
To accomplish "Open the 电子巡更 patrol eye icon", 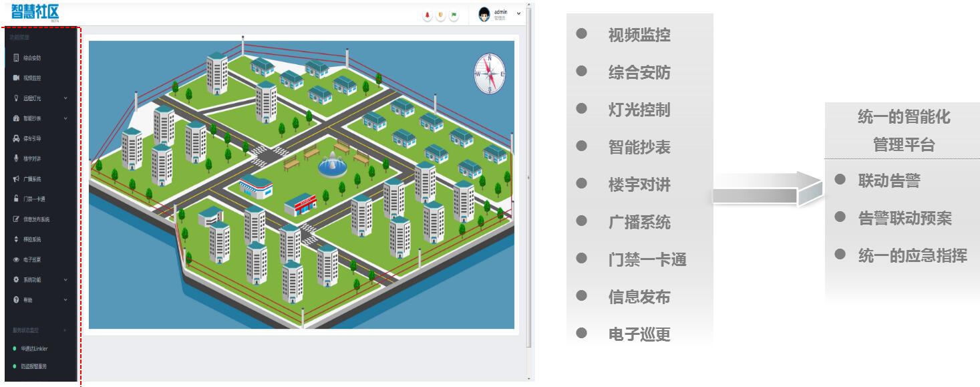I will click(x=19, y=259).
